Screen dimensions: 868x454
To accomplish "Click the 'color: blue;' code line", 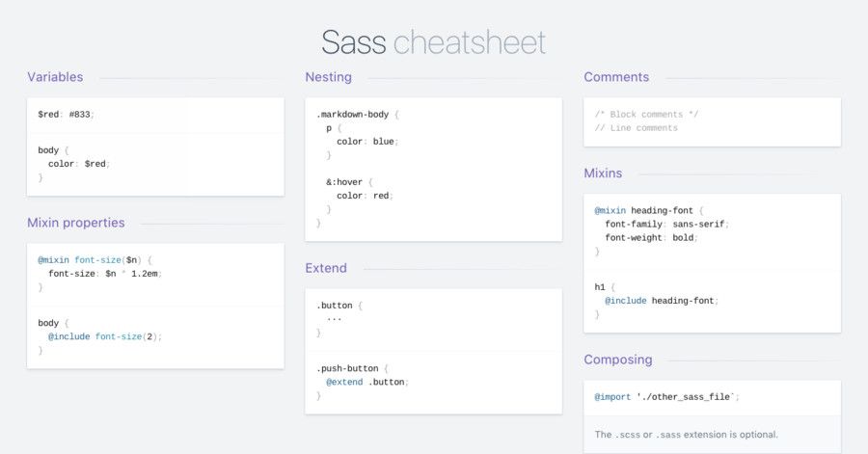I will pyautogui.click(x=367, y=142).
